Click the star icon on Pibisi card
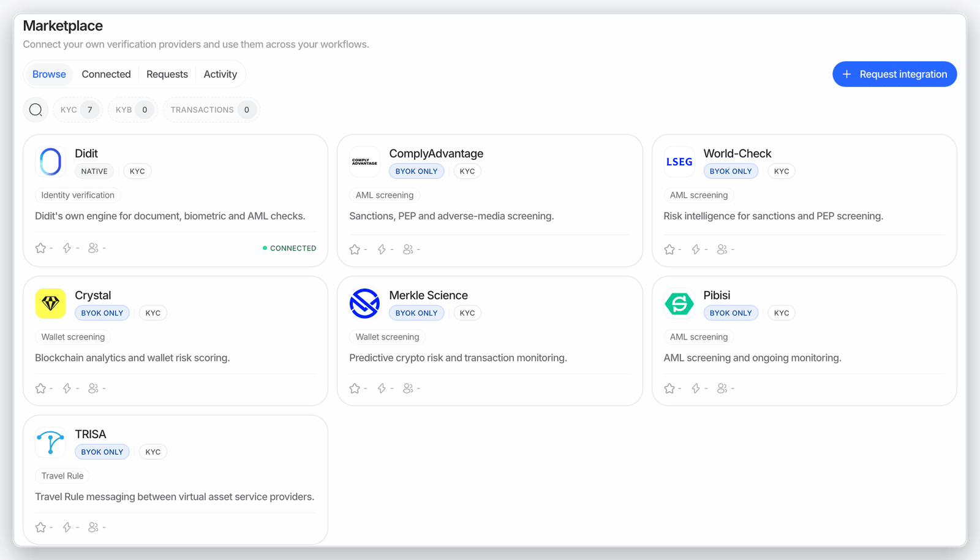 point(669,388)
